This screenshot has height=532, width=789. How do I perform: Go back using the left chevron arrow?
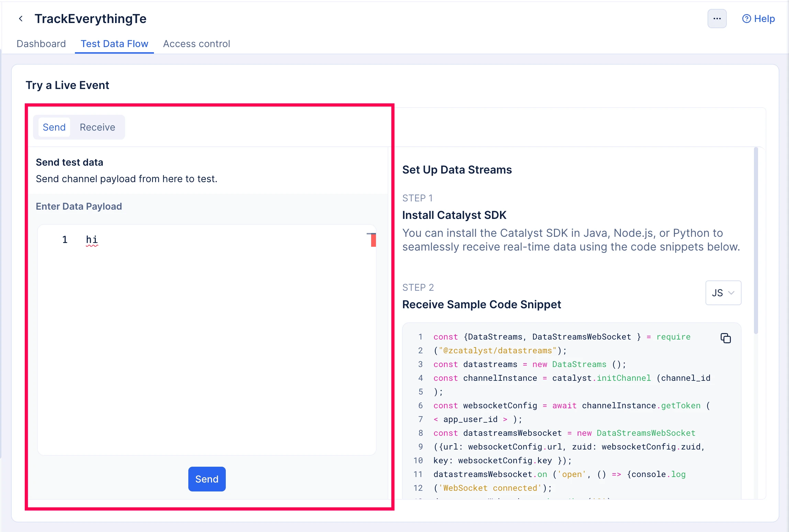(21, 19)
